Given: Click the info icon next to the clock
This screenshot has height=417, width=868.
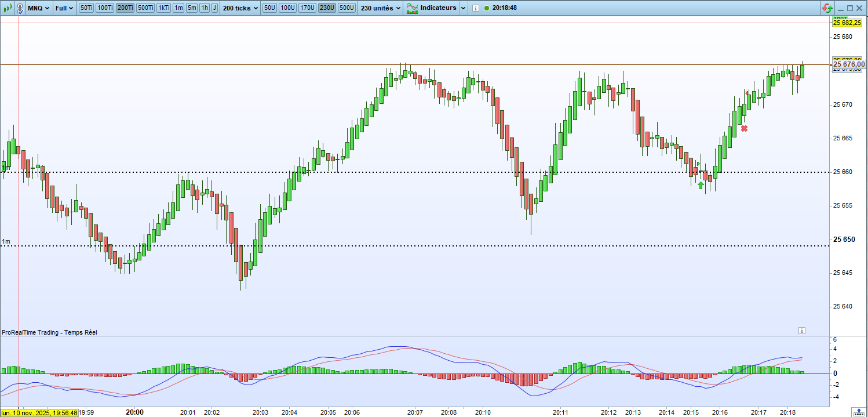Looking at the screenshot, I should (475, 8).
